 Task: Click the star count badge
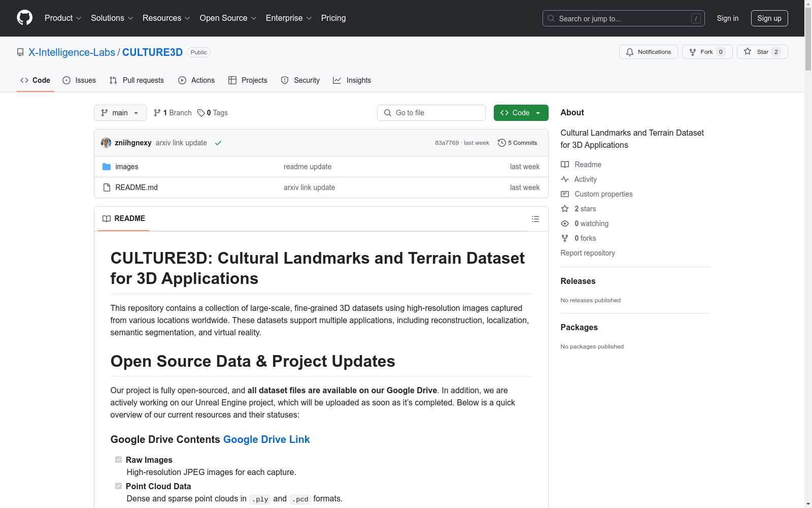[x=776, y=52]
